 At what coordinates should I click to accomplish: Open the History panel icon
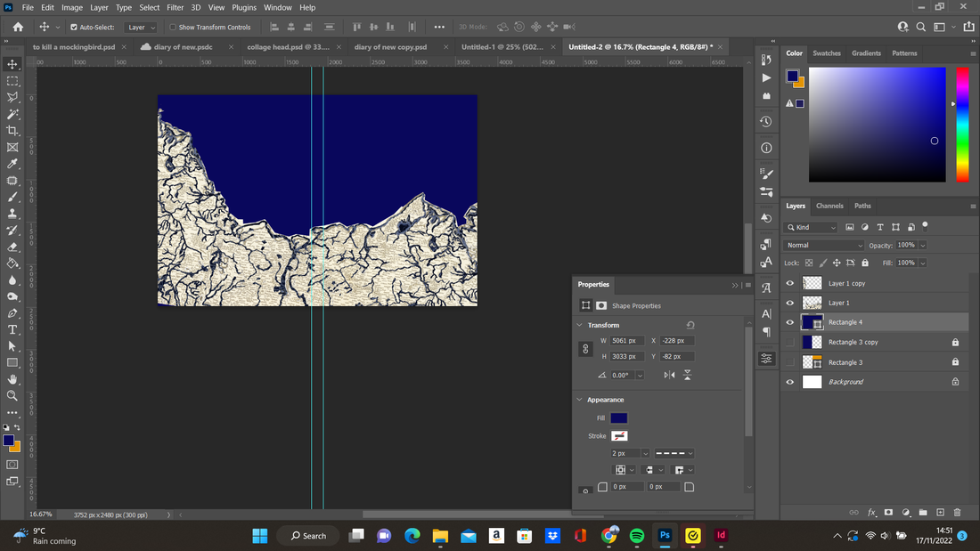[766, 122]
